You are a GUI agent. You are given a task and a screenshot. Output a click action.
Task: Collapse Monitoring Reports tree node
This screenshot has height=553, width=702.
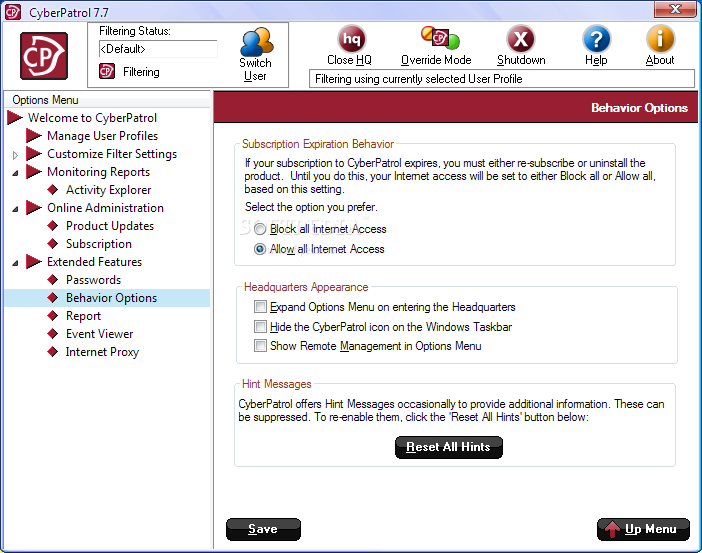pyautogui.click(x=15, y=173)
